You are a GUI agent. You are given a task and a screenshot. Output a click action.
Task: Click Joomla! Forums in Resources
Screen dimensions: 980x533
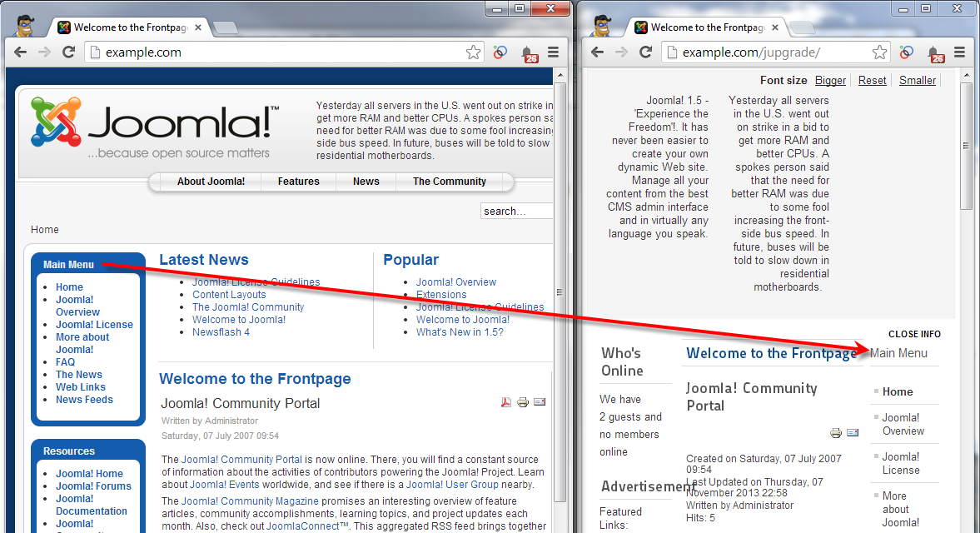pyautogui.click(x=93, y=486)
